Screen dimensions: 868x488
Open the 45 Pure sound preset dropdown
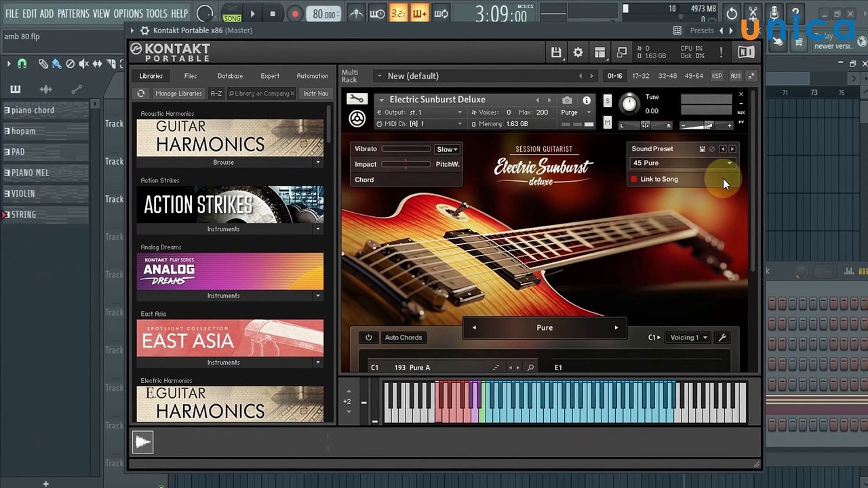[x=682, y=163]
